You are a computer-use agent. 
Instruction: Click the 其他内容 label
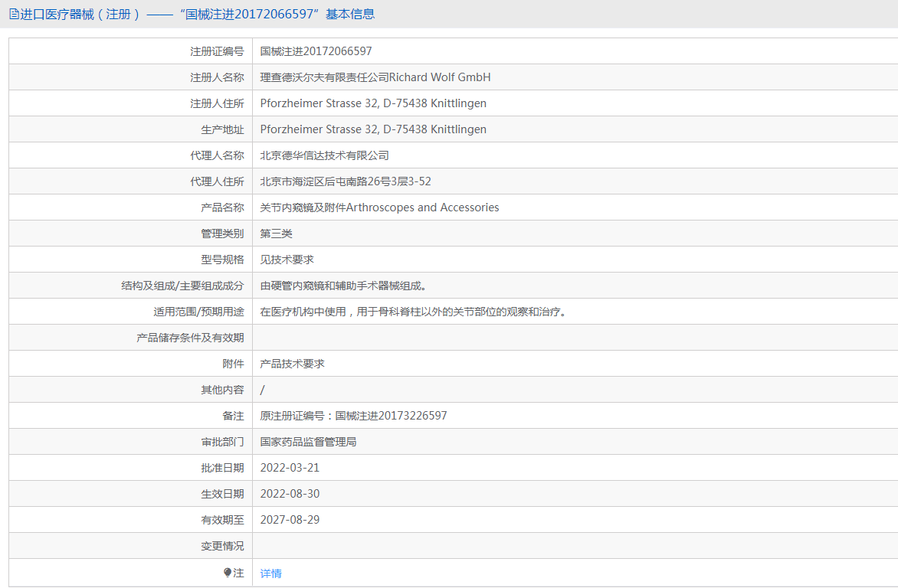point(222,390)
